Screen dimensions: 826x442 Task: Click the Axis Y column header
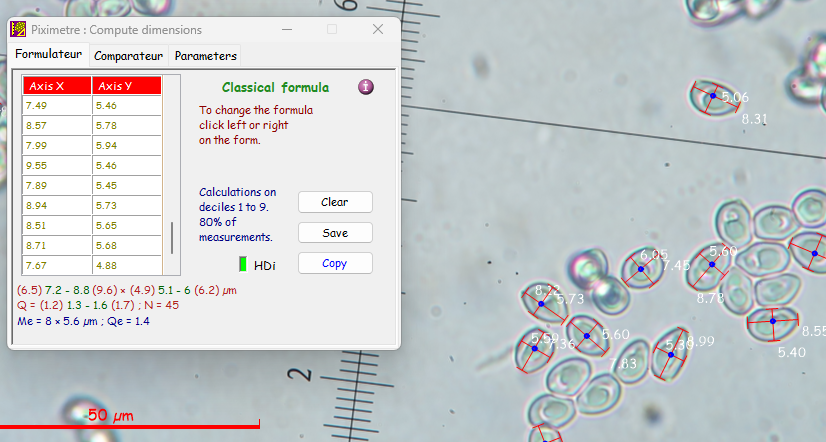[x=126, y=86]
